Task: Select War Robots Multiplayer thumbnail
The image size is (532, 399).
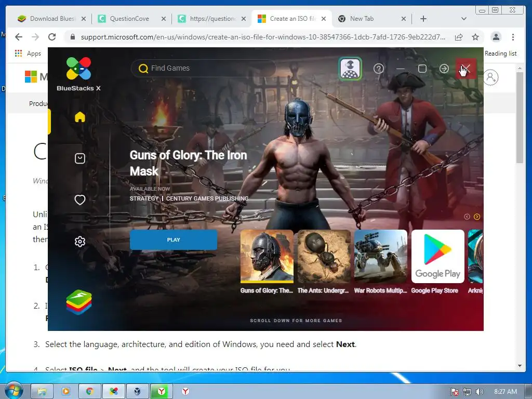Action: [381, 256]
